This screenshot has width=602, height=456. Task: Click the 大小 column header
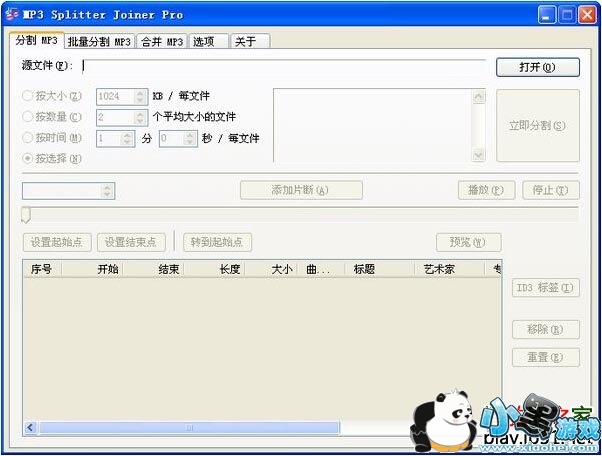271,269
